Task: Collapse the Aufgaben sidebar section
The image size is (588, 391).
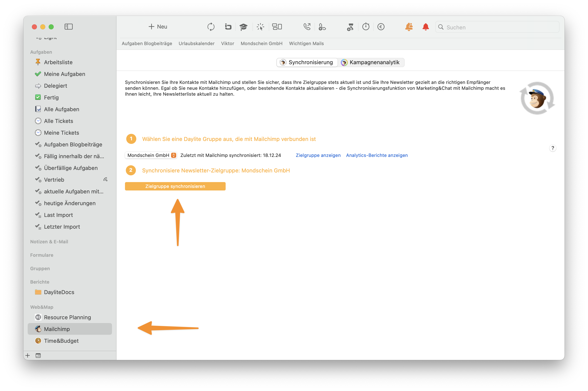Action: click(41, 52)
